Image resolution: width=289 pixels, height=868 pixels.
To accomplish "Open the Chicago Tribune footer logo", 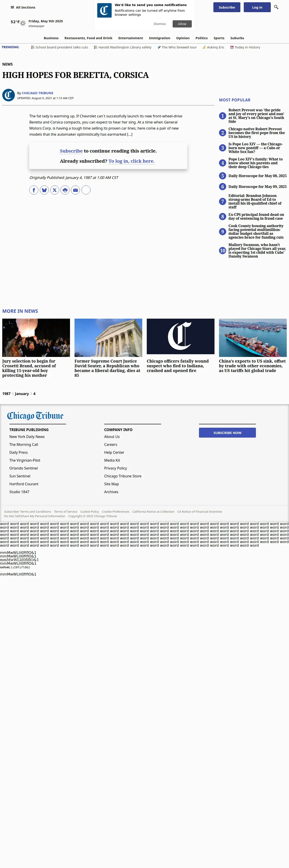I will pyautogui.click(x=35, y=416).
